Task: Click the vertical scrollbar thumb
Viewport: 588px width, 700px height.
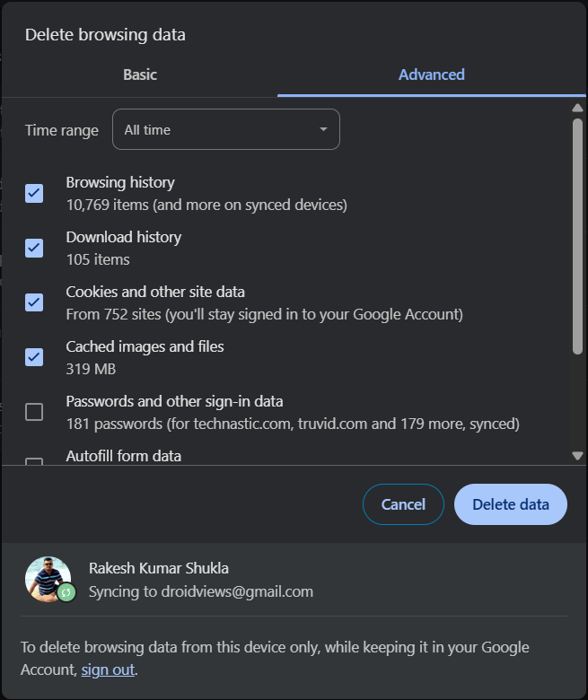Action: point(577,233)
